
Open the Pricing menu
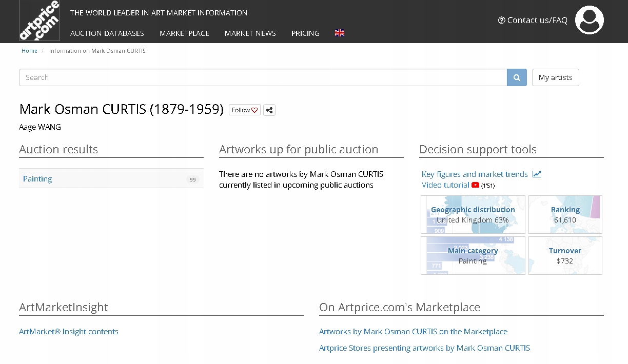click(x=305, y=33)
